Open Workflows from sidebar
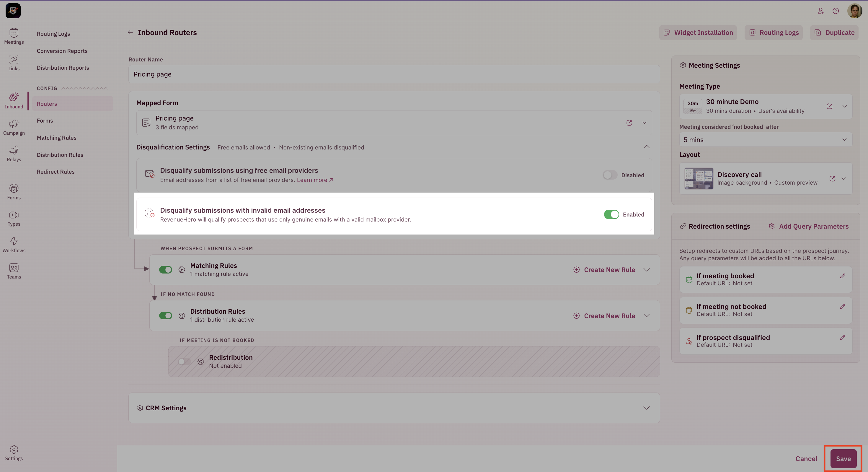 pyautogui.click(x=14, y=245)
